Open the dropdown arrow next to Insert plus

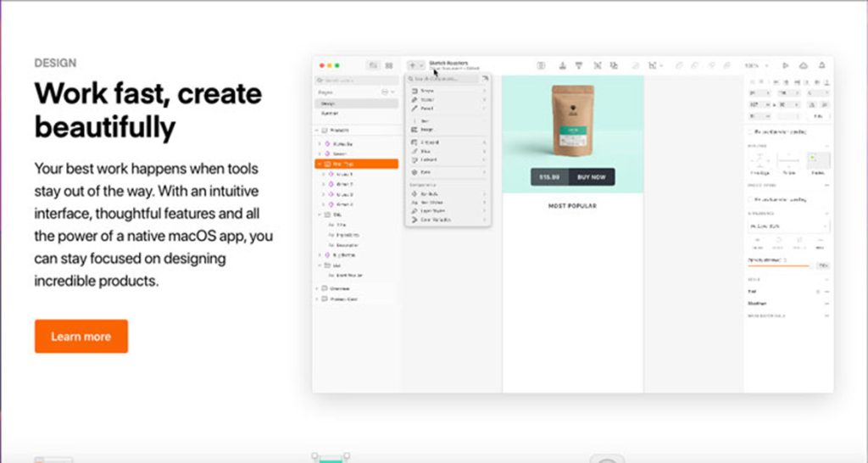pyautogui.click(x=421, y=65)
